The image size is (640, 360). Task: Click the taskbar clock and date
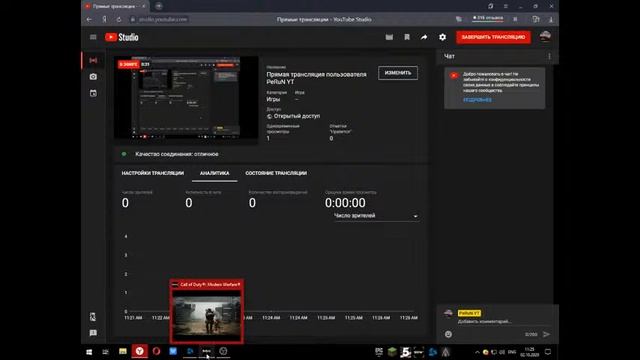[529, 352]
